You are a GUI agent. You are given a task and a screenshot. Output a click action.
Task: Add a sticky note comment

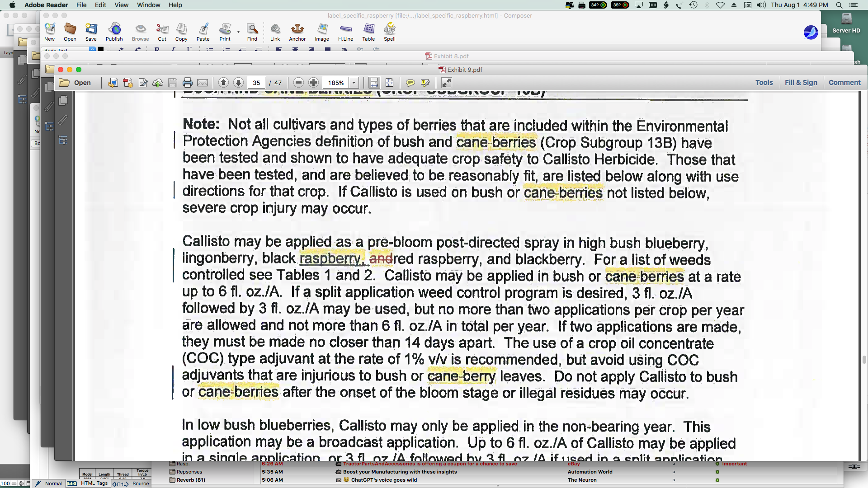[x=410, y=83]
